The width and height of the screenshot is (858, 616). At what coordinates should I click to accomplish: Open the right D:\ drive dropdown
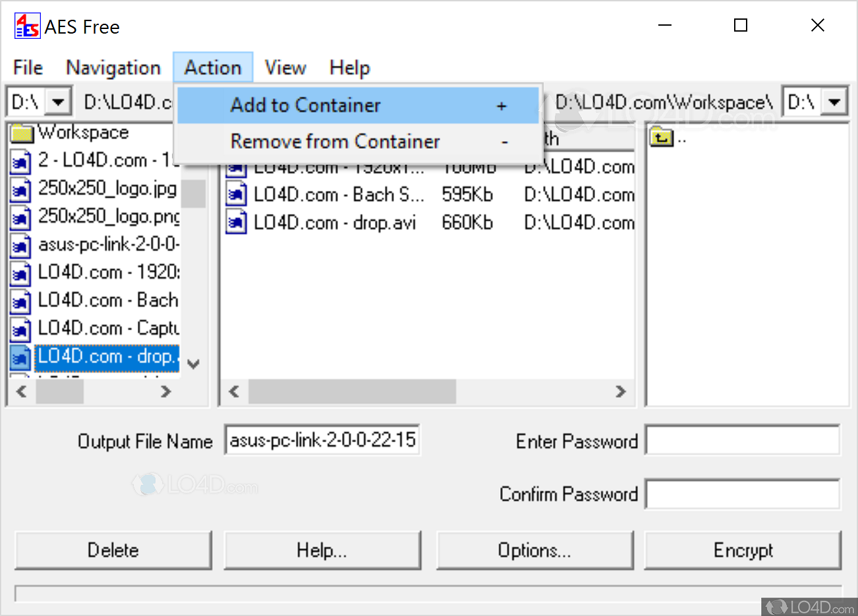(x=834, y=100)
